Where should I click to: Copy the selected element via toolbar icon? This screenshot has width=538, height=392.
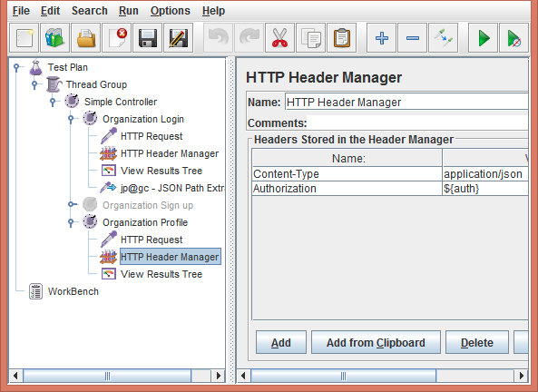pos(311,38)
